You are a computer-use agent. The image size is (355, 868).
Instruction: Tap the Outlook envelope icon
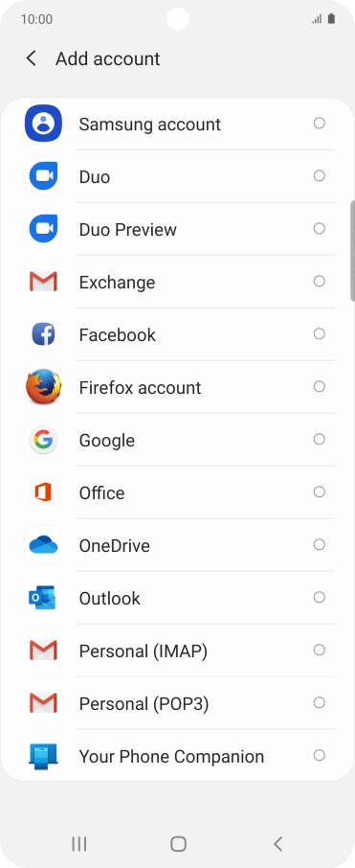42,598
